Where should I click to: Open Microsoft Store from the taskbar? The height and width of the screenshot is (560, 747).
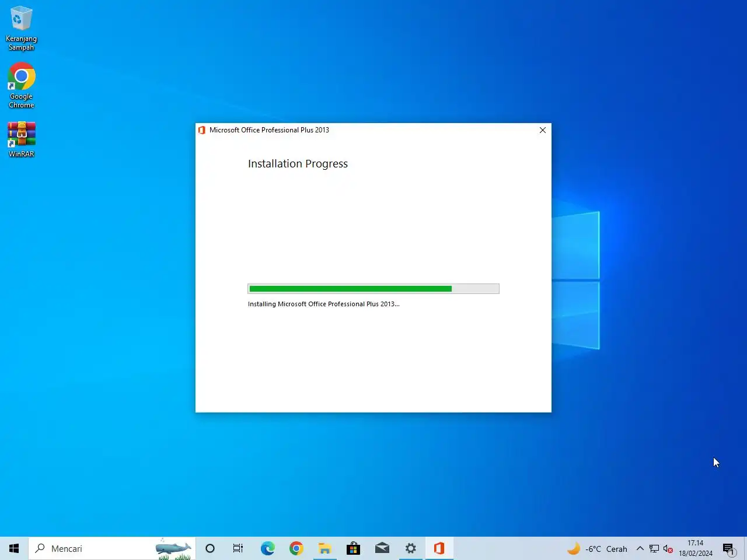[353, 548]
